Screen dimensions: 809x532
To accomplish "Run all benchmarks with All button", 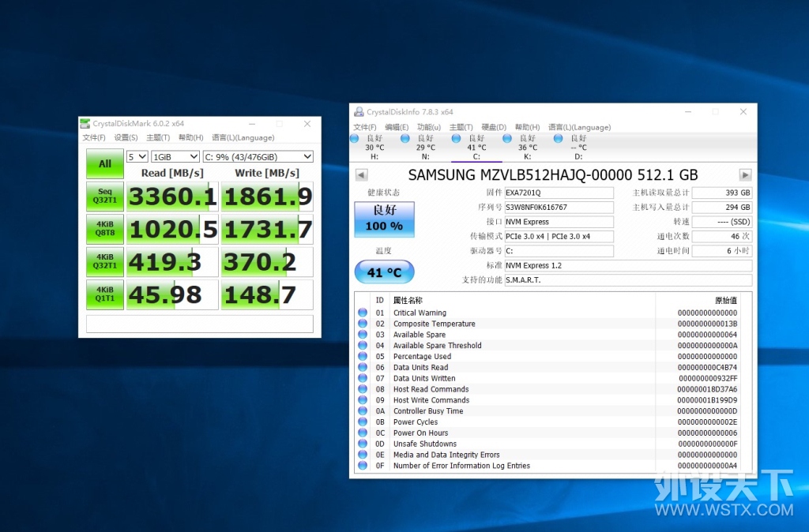I will click(x=105, y=164).
